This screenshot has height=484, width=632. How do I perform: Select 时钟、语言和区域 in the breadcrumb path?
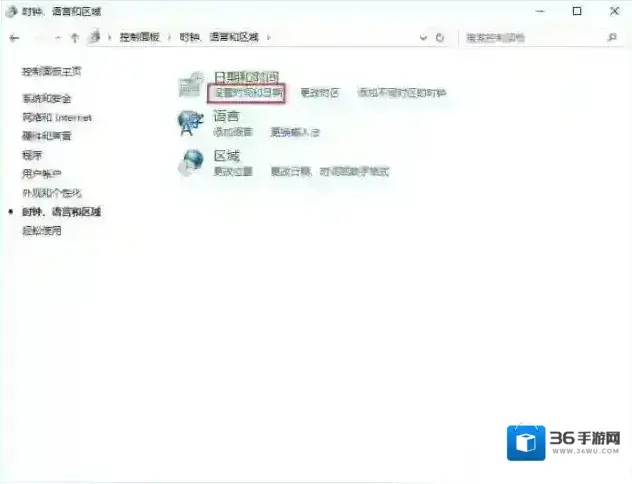click(x=219, y=37)
